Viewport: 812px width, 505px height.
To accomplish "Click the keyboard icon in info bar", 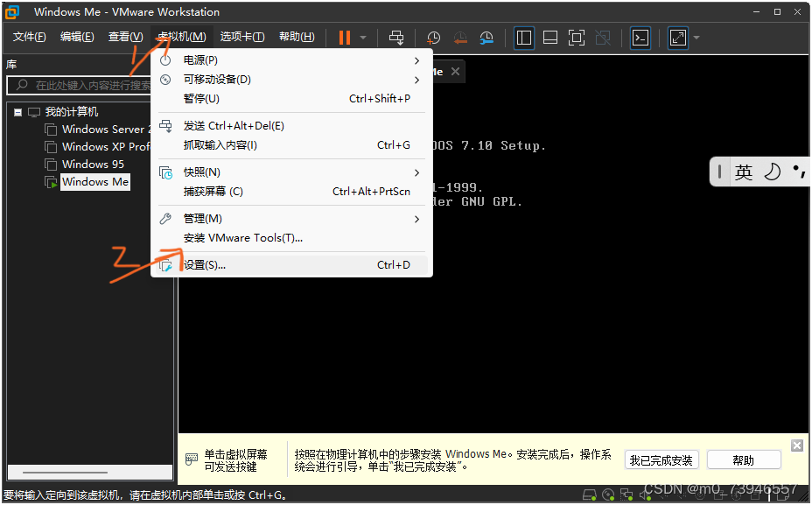I will tap(192, 459).
